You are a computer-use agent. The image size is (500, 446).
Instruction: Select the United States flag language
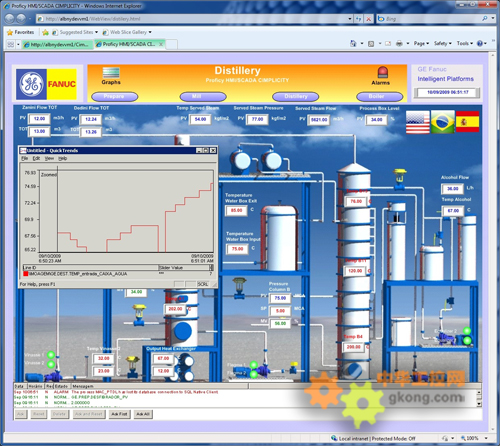pyautogui.click(x=418, y=122)
